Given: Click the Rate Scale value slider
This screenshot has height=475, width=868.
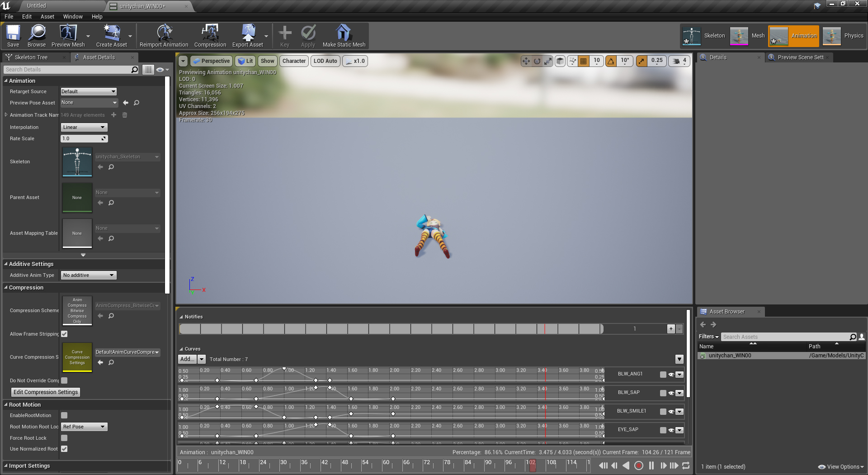Looking at the screenshot, I should pyautogui.click(x=84, y=138).
